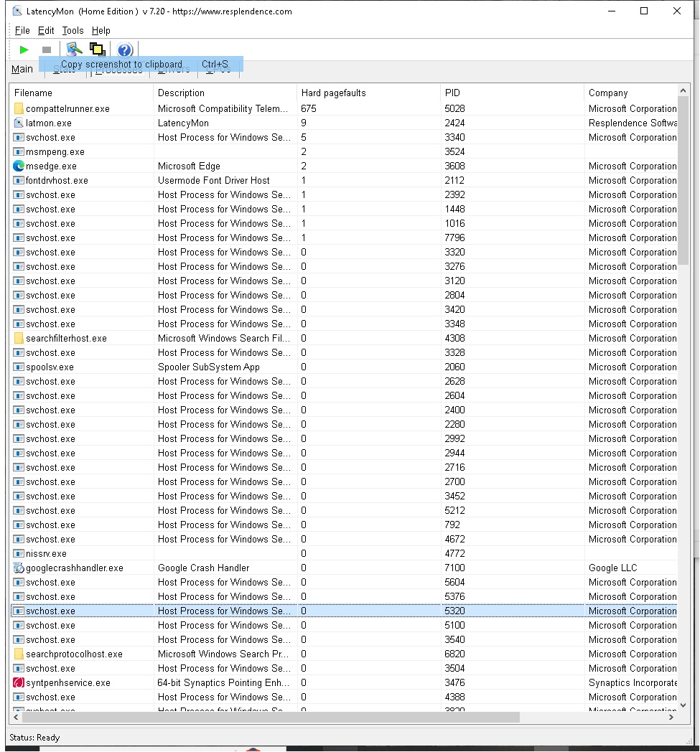
Task: Click the vertical scrollbar thumb
Action: (x=683, y=180)
